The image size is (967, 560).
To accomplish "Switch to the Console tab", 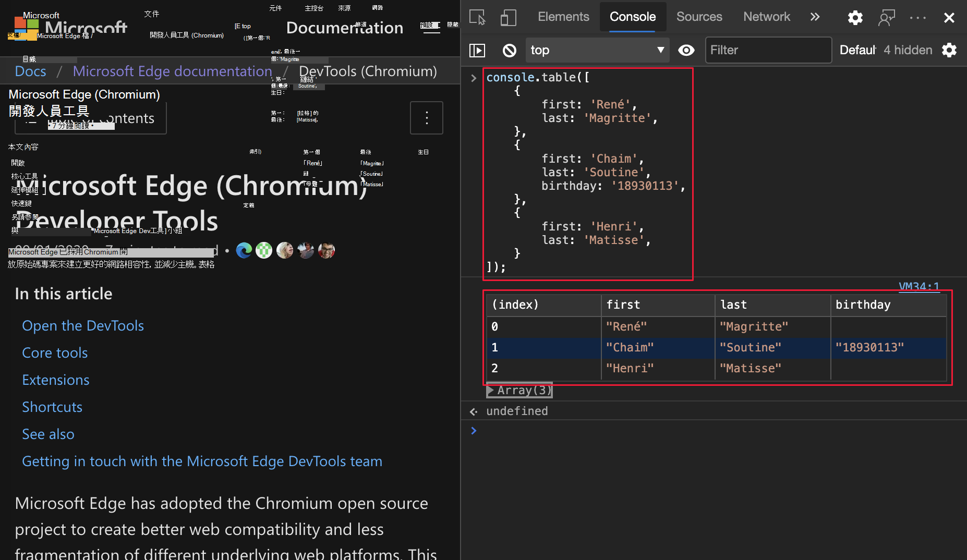I will pyautogui.click(x=633, y=17).
